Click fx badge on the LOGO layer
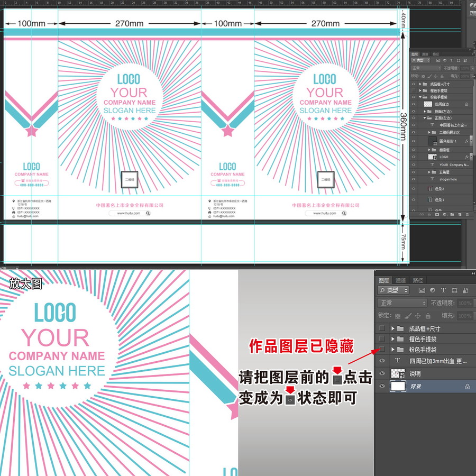Viewport: 476px width, 476px height. pos(467,157)
